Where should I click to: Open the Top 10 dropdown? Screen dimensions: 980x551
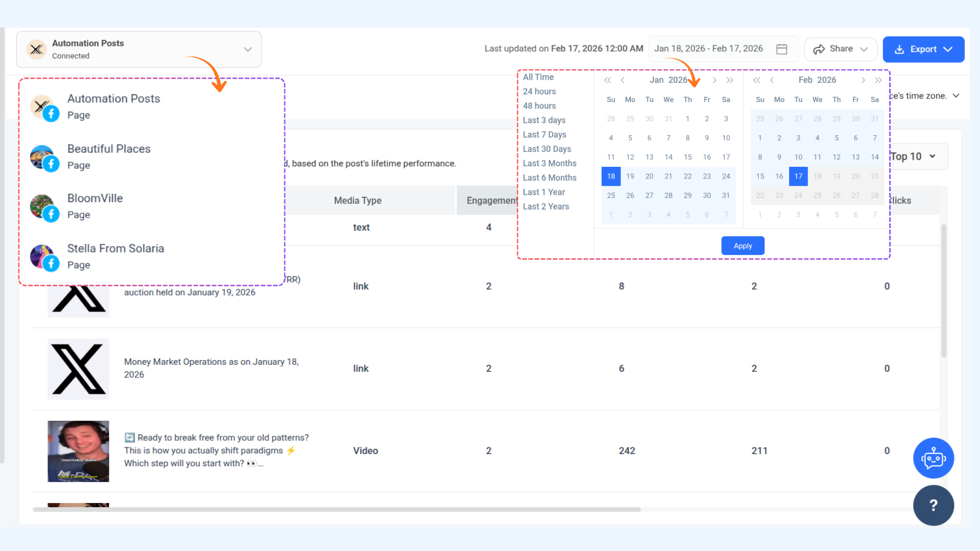click(915, 157)
